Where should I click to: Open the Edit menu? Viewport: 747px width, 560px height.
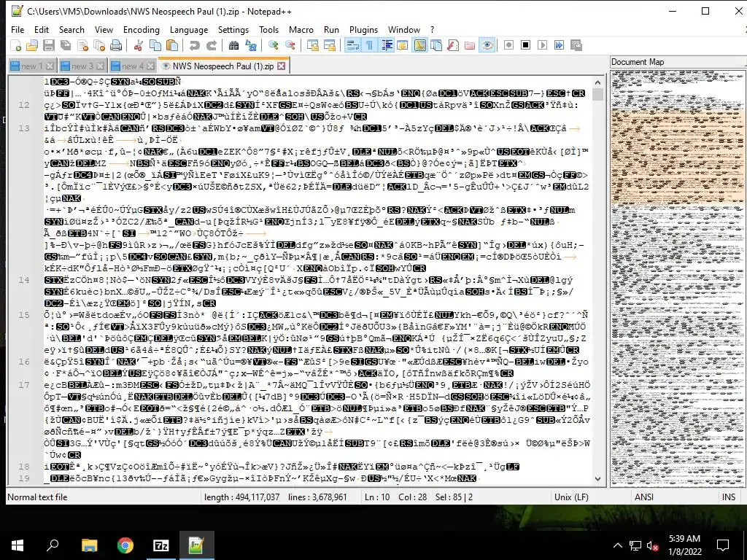(x=42, y=29)
